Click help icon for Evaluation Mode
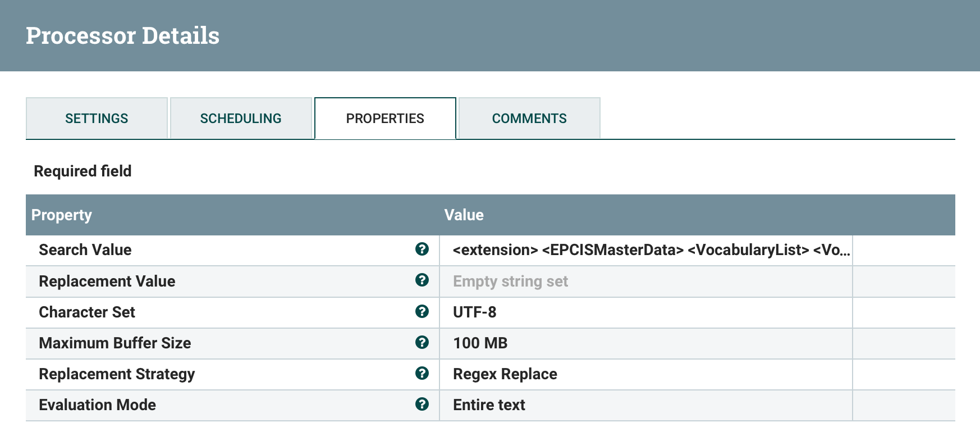This screenshot has height=436, width=980. 422,404
